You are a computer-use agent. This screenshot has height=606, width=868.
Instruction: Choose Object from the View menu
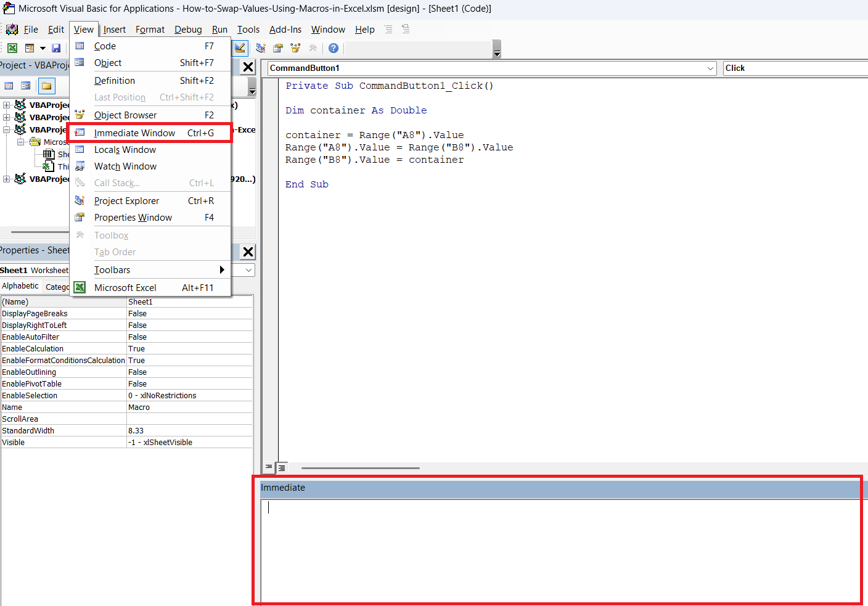150,63
